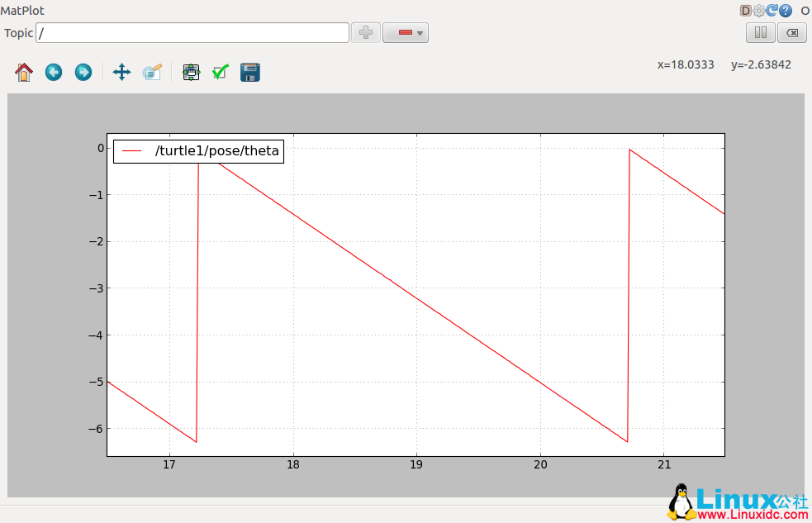The image size is (812, 523).
Task: Reset plot to the original Home view
Action: [24, 72]
